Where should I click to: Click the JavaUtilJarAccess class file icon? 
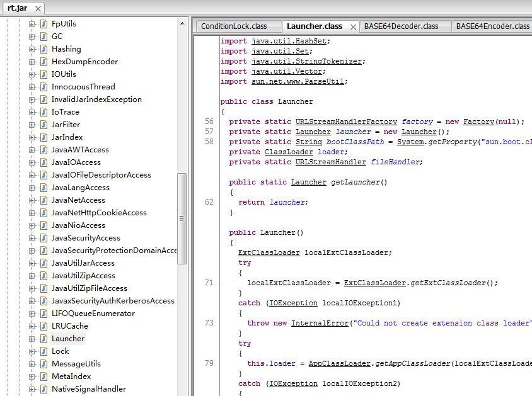coord(43,263)
